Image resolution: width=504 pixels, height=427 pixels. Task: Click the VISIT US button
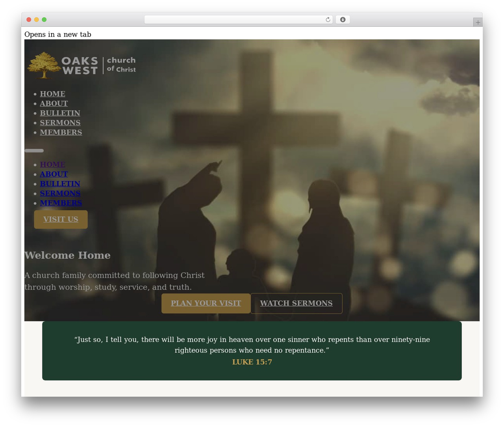[61, 219]
